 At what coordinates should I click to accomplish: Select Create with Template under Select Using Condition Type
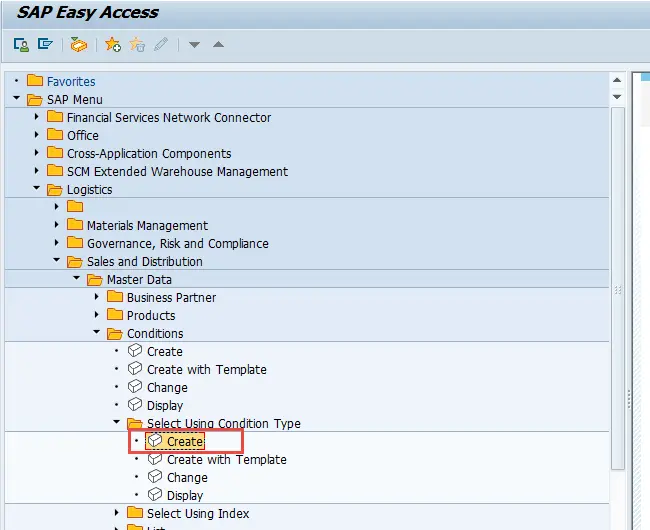tap(227, 460)
